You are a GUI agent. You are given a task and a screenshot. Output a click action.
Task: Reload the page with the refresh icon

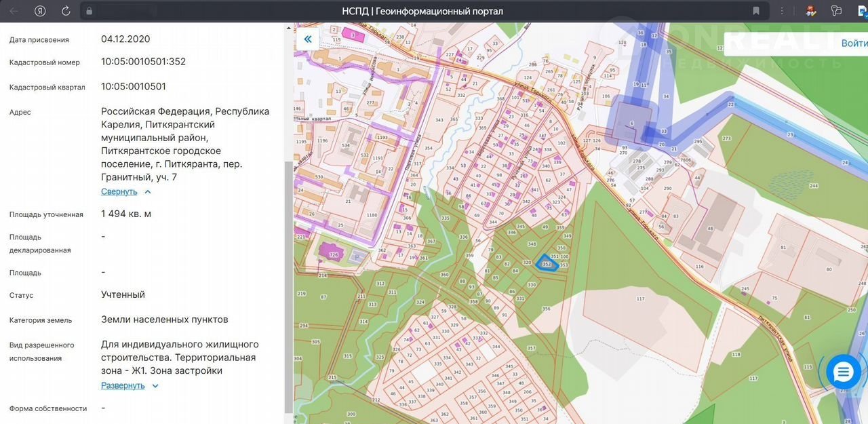pyautogui.click(x=66, y=11)
